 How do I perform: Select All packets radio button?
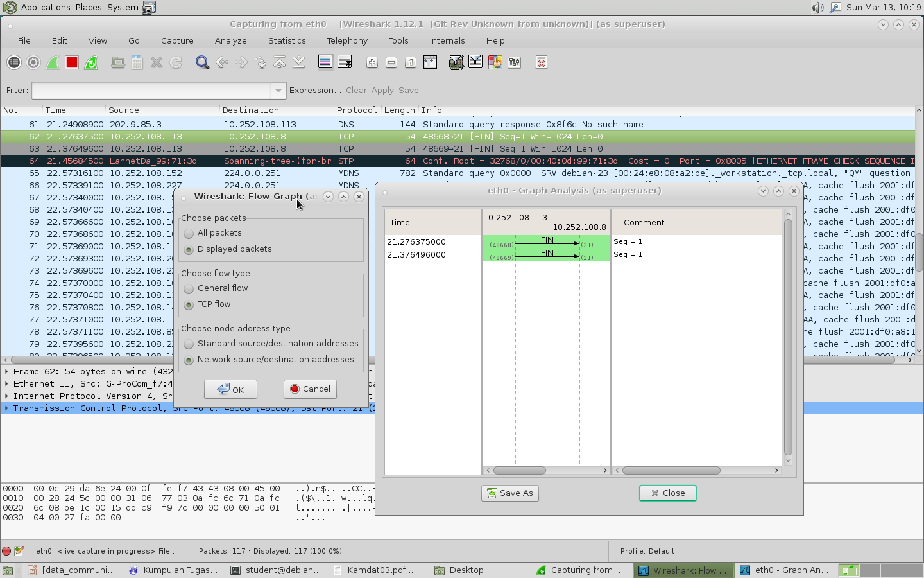click(x=189, y=233)
